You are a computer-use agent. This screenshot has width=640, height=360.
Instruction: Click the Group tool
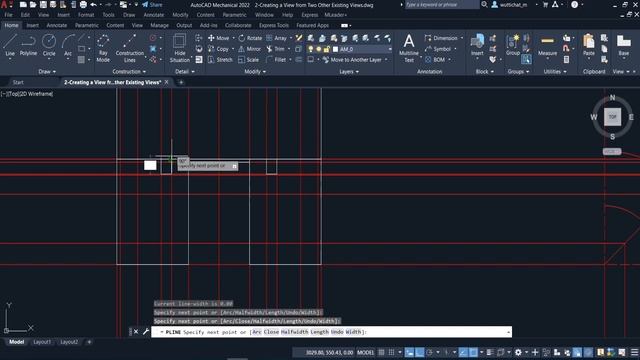pyautogui.click(x=513, y=45)
